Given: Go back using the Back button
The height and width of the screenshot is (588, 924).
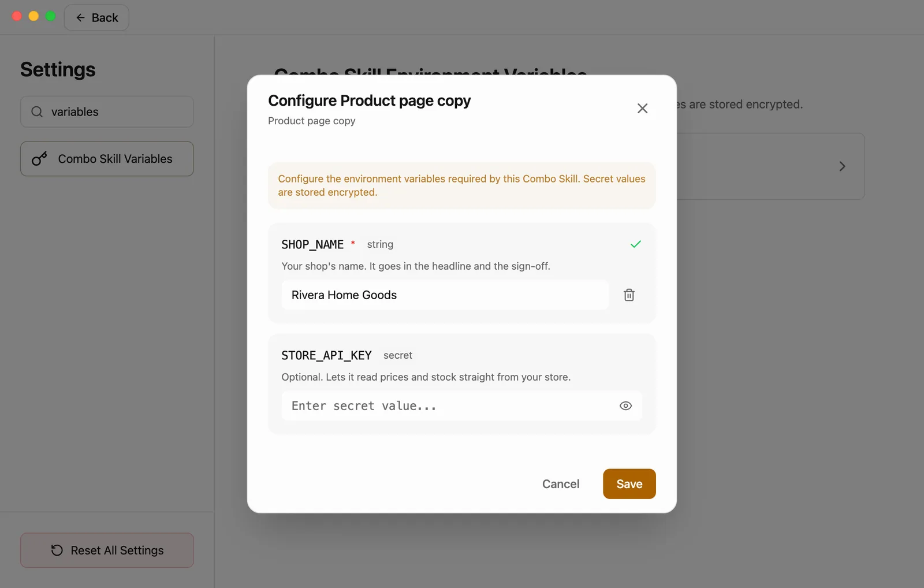Looking at the screenshot, I should click(96, 18).
